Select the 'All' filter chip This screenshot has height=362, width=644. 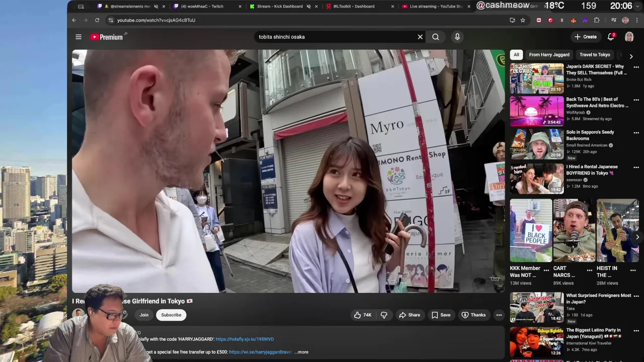click(x=516, y=55)
